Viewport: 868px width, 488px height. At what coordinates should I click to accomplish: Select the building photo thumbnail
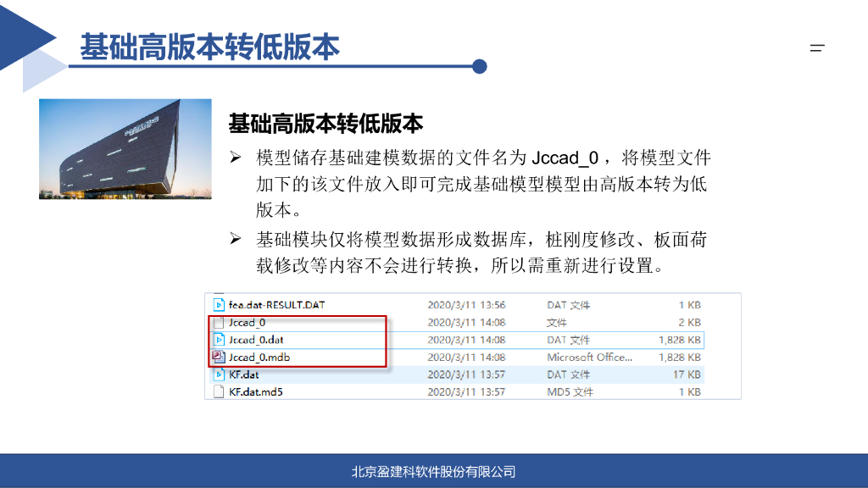pos(125,149)
